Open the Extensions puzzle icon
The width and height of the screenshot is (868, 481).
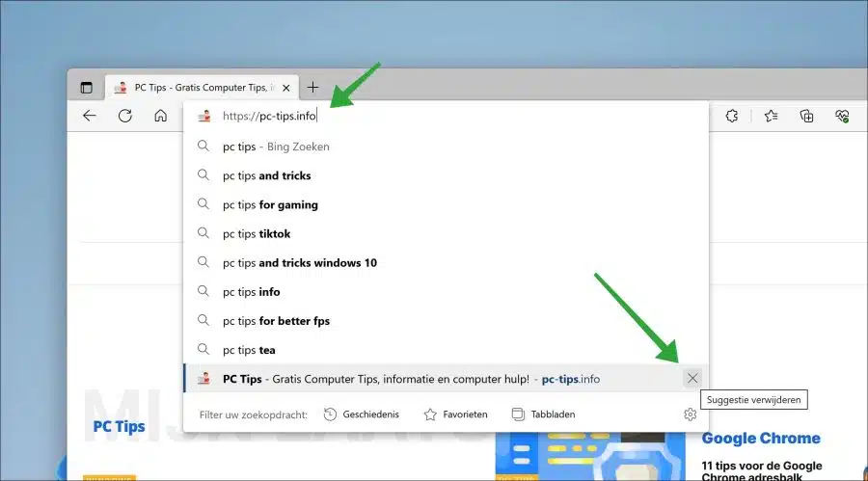tap(732, 116)
